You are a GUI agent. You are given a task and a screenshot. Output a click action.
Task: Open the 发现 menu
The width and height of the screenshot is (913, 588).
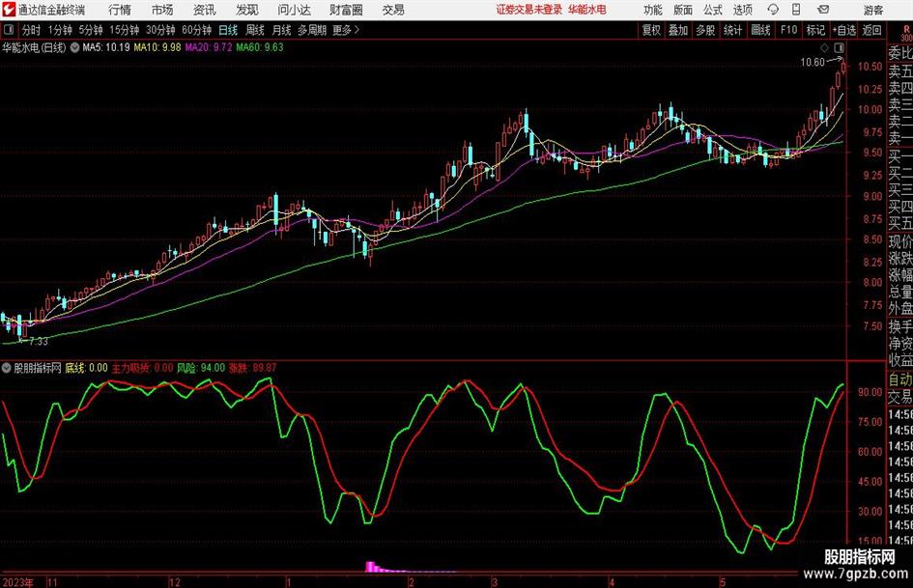coord(247,10)
